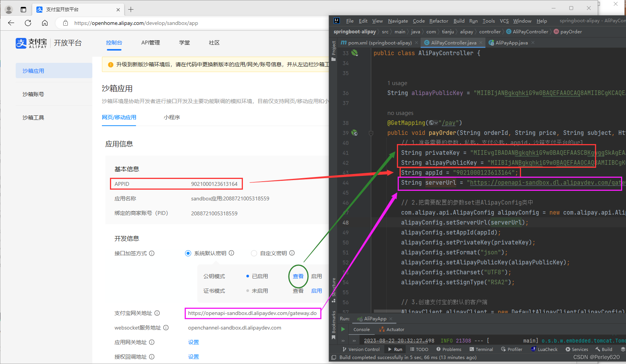This screenshot has width=626, height=364.
Task: Switch to the Console run tab
Action: 362,330
